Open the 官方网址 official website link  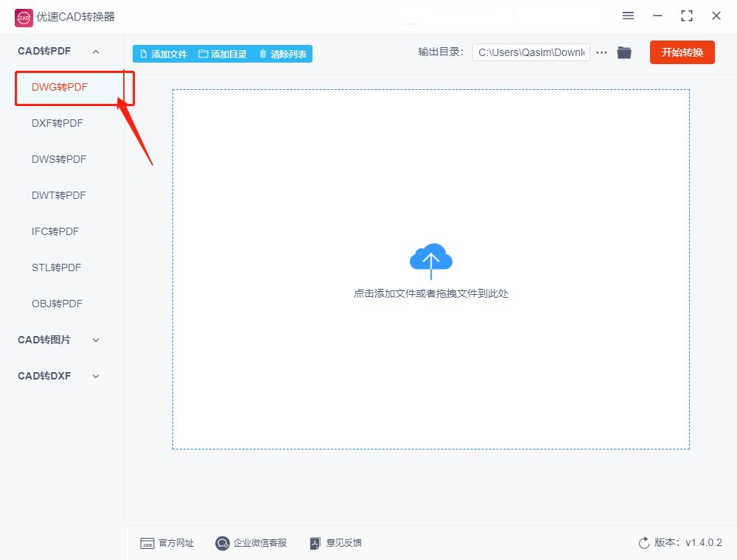coord(167,543)
